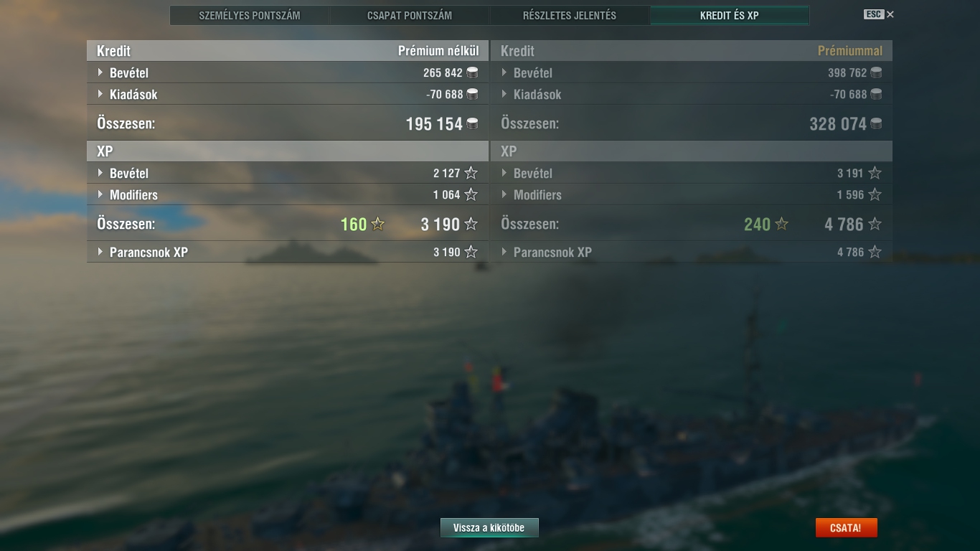
Task: Start a new battle with CSATA! button
Action: point(846,528)
